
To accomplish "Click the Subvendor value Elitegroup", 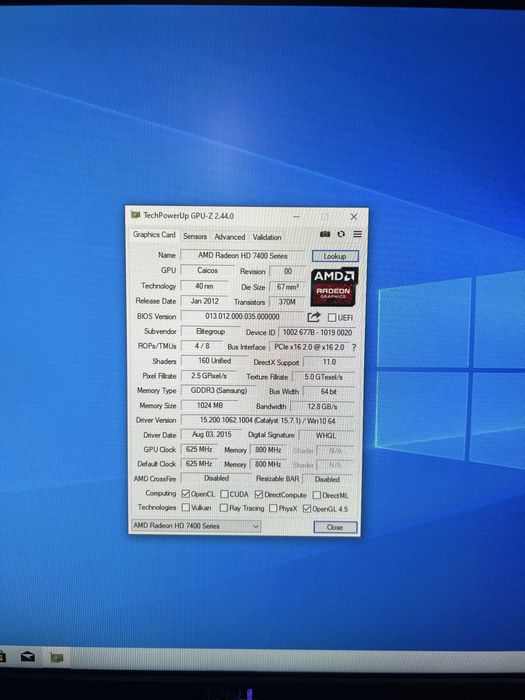I will (210, 331).
